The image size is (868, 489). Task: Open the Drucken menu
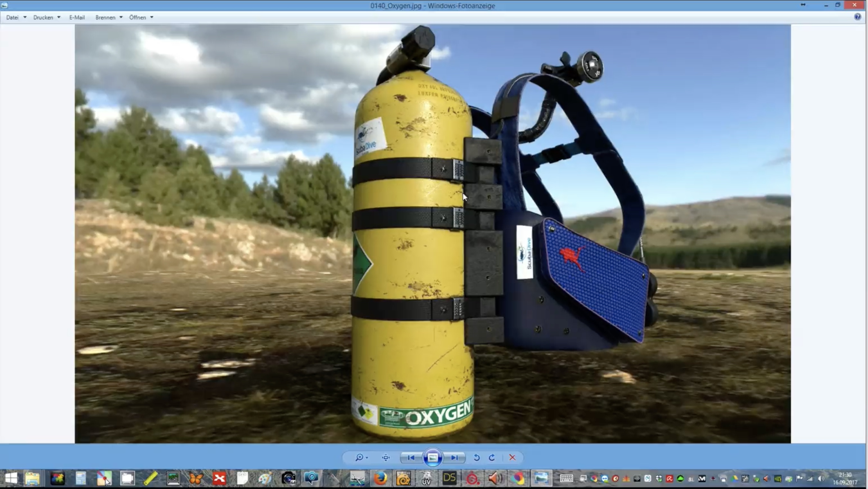(x=43, y=17)
